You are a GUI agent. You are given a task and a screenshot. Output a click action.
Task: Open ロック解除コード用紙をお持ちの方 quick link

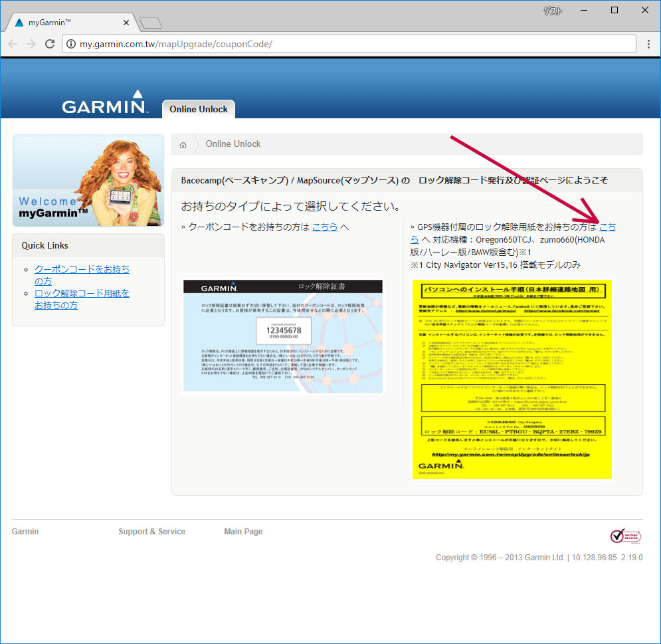click(x=82, y=299)
